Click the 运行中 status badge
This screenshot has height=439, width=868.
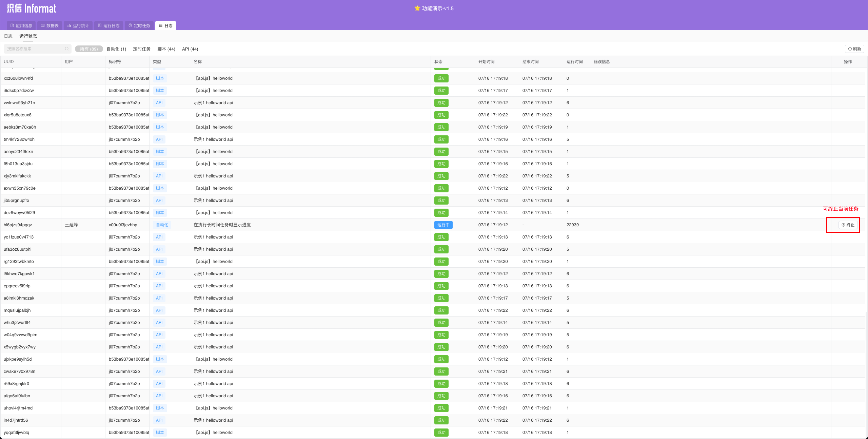[x=443, y=225]
